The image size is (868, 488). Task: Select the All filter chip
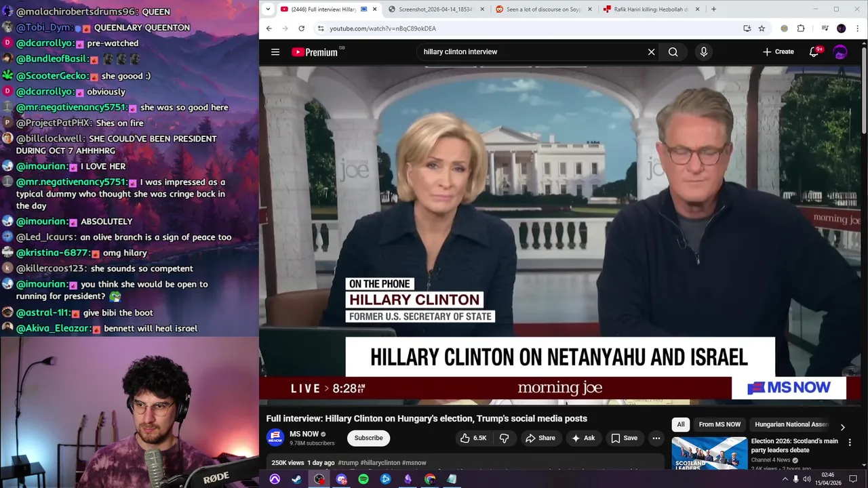coord(681,424)
